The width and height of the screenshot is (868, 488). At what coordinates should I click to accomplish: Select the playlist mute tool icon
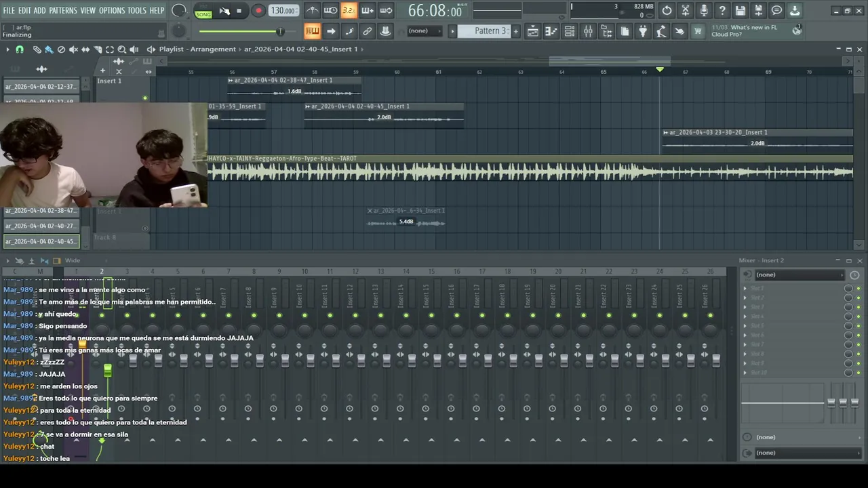pyautogui.click(x=73, y=49)
